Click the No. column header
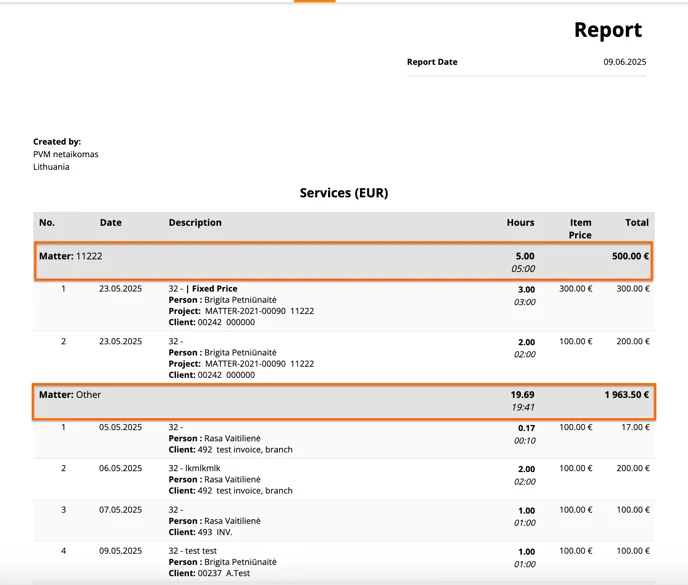 [x=47, y=223]
